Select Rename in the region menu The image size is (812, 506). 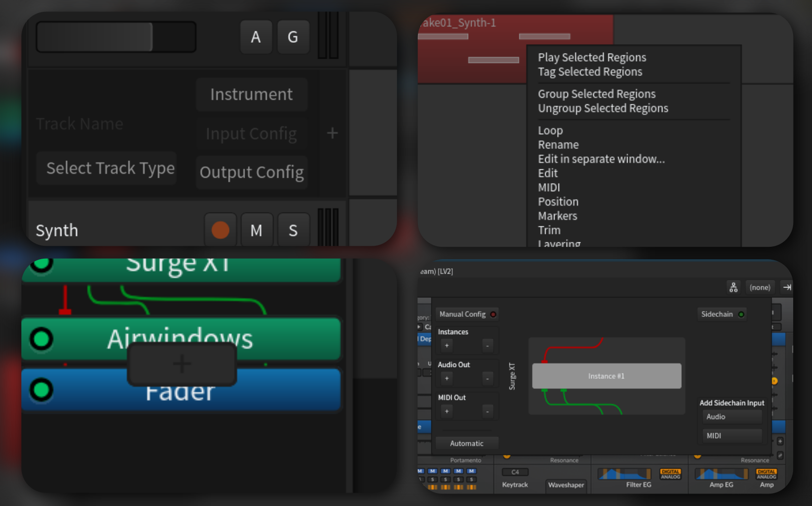point(558,145)
